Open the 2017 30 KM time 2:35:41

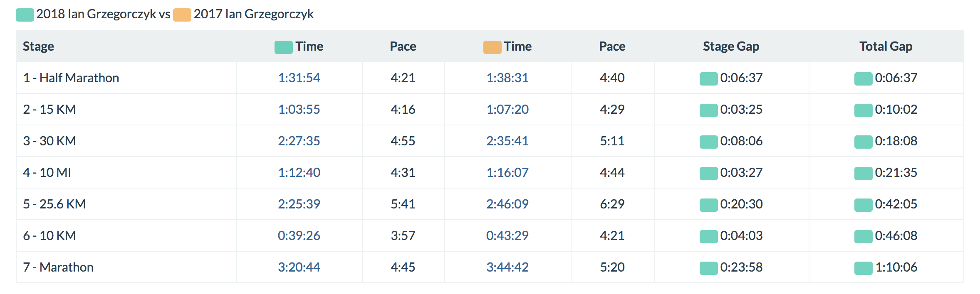(507, 141)
